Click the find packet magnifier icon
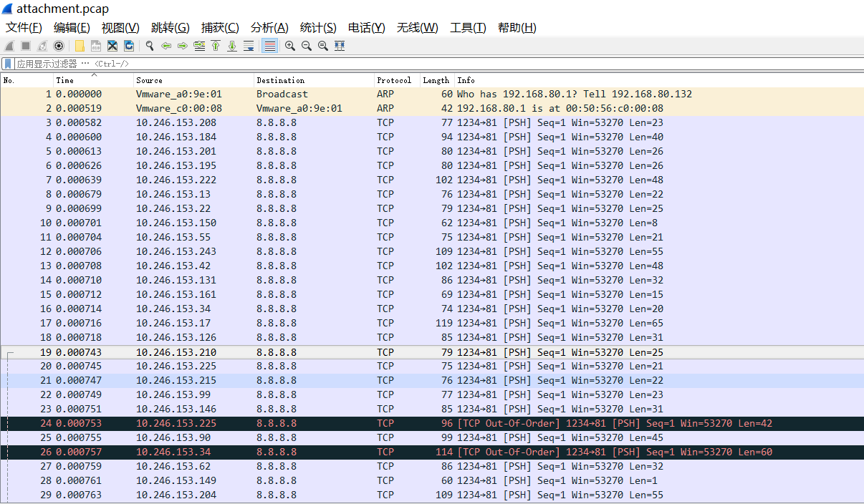The width and height of the screenshot is (864, 504). point(150,46)
